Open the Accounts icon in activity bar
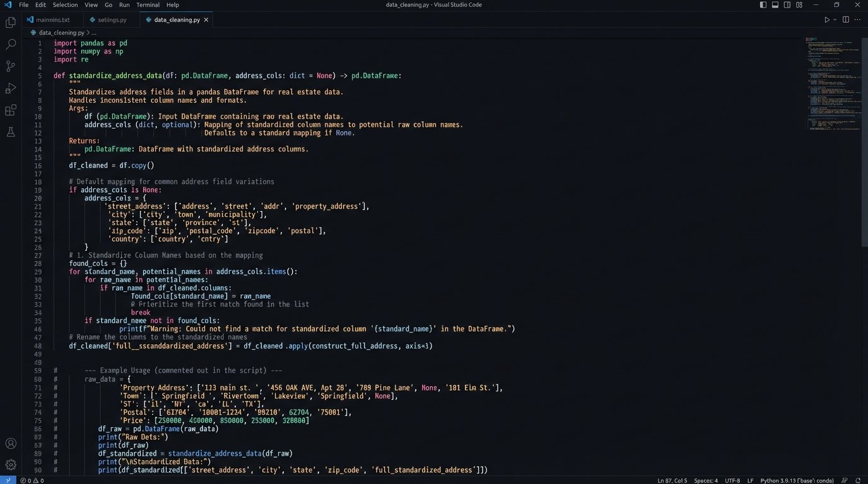The height and width of the screenshot is (484, 868). [x=11, y=443]
